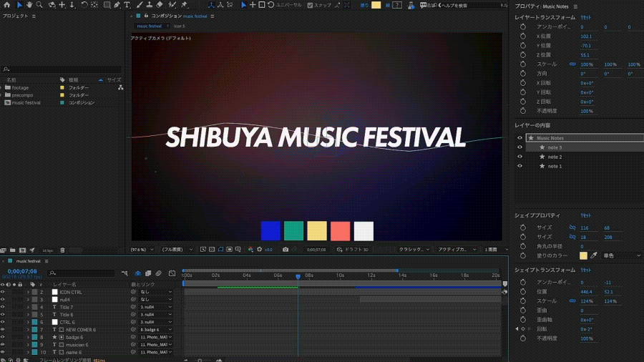Expand the NEW COMER 6 layer properties
The image size is (644, 362).
(29, 330)
